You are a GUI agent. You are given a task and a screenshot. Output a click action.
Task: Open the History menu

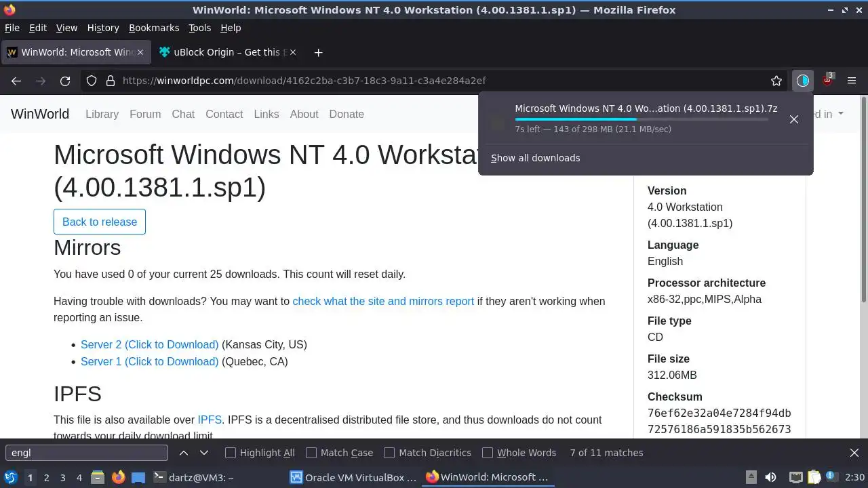pos(103,28)
